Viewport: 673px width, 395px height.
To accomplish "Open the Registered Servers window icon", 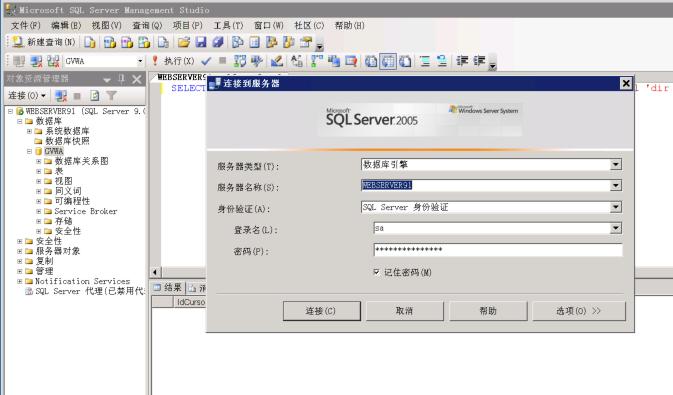I will [x=237, y=42].
